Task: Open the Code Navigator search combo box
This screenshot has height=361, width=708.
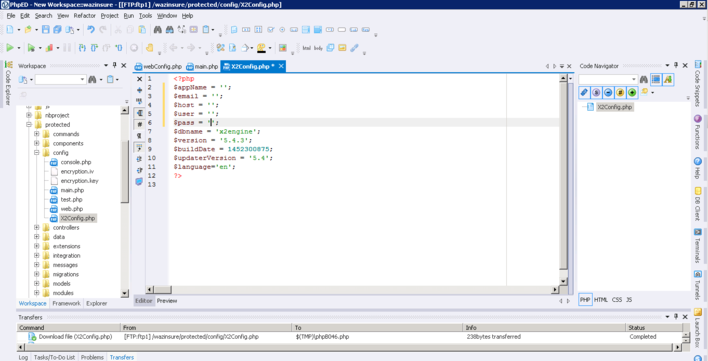Action: (x=608, y=79)
